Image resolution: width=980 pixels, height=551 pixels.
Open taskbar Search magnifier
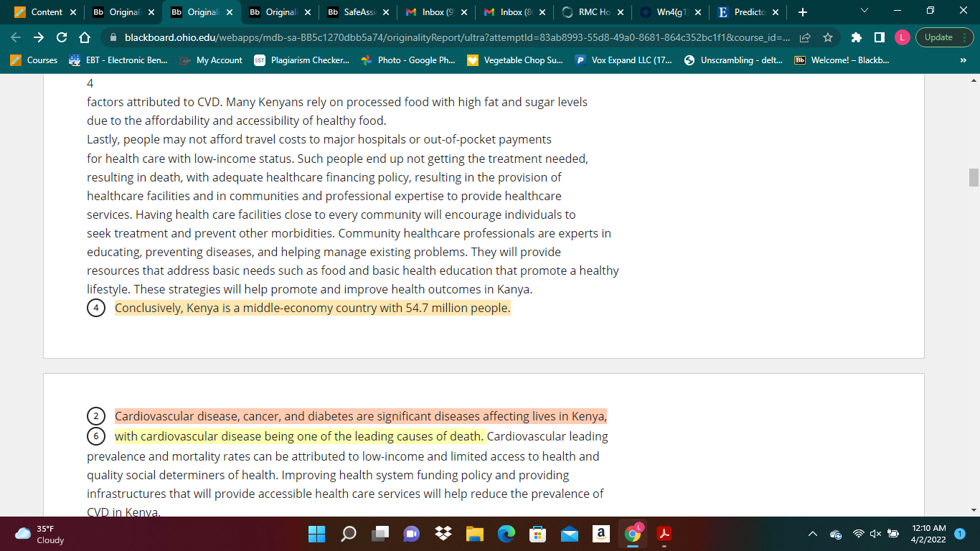coord(349,534)
